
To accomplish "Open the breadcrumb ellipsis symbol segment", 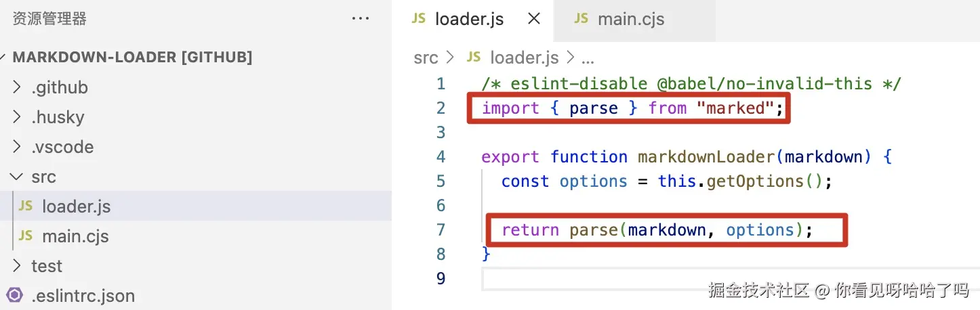I will coord(588,58).
